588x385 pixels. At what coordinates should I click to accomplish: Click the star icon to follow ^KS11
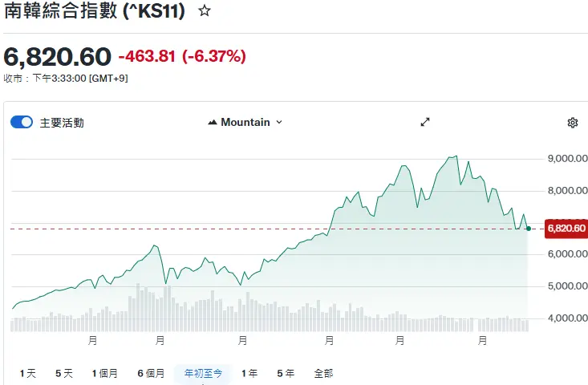tap(205, 11)
